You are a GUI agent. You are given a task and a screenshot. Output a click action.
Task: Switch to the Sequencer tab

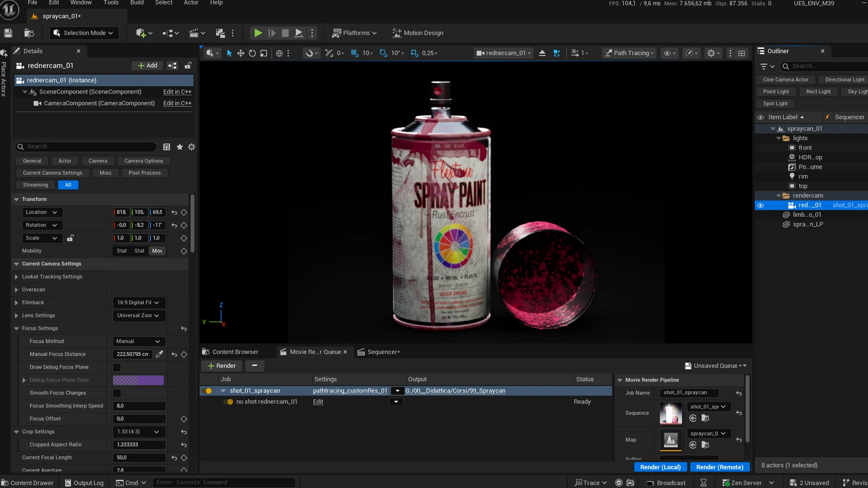click(x=379, y=352)
